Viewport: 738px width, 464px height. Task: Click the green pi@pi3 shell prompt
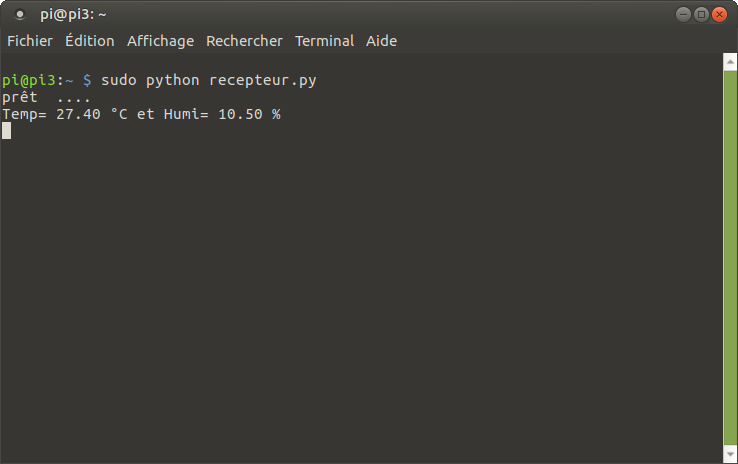tap(29, 80)
